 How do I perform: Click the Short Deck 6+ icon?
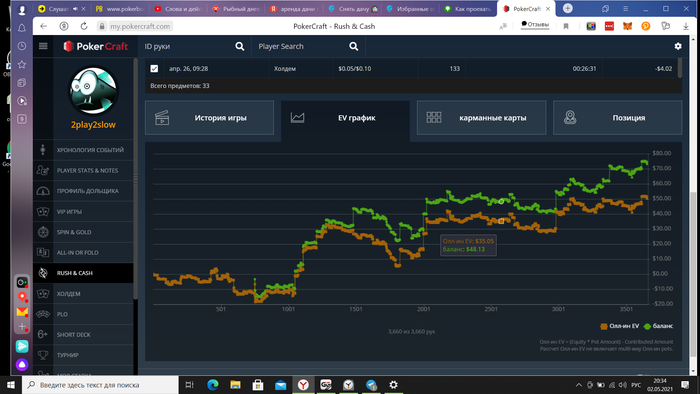(43, 334)
